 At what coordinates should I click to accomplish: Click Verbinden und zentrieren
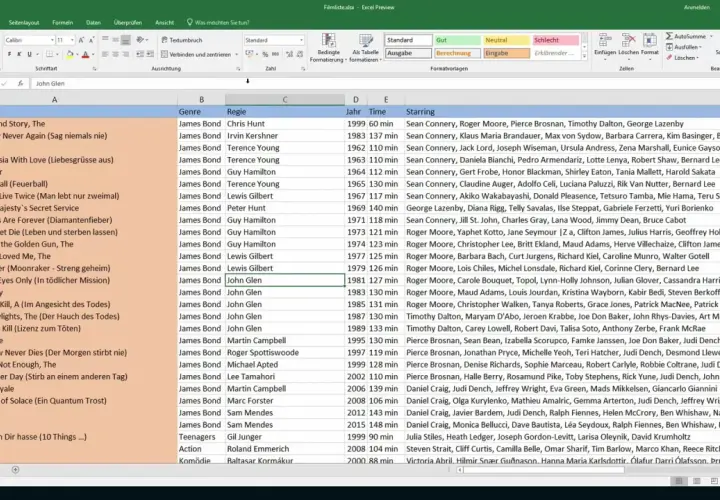click(196, 54)
